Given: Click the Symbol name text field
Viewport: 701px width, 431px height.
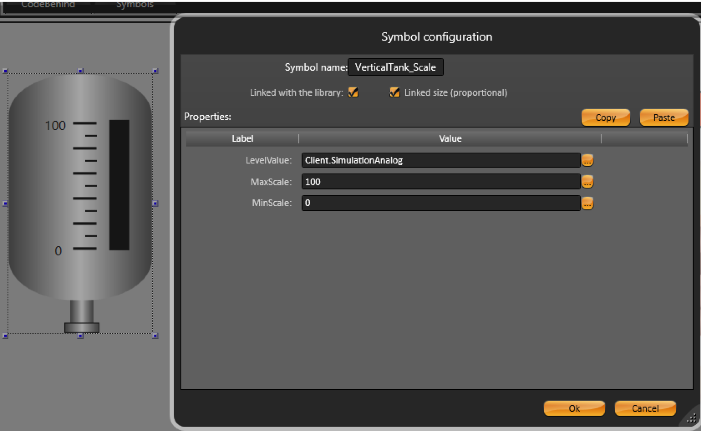Looking at the screenshot, I should (395, 67).
